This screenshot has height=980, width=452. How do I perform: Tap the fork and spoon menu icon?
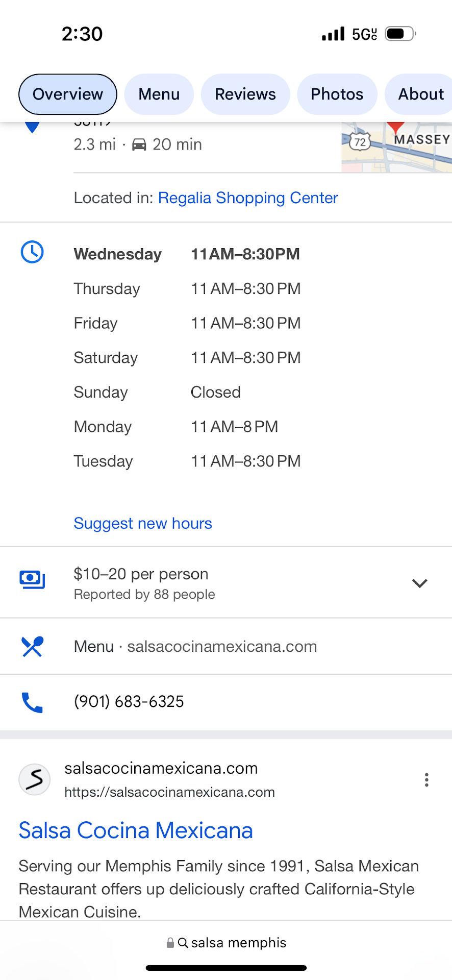pos(32,647)
